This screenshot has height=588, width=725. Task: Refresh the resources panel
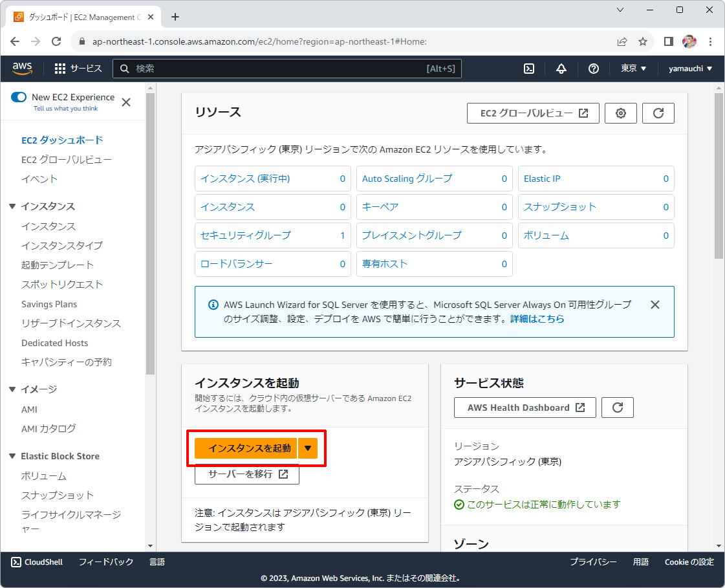658,113
